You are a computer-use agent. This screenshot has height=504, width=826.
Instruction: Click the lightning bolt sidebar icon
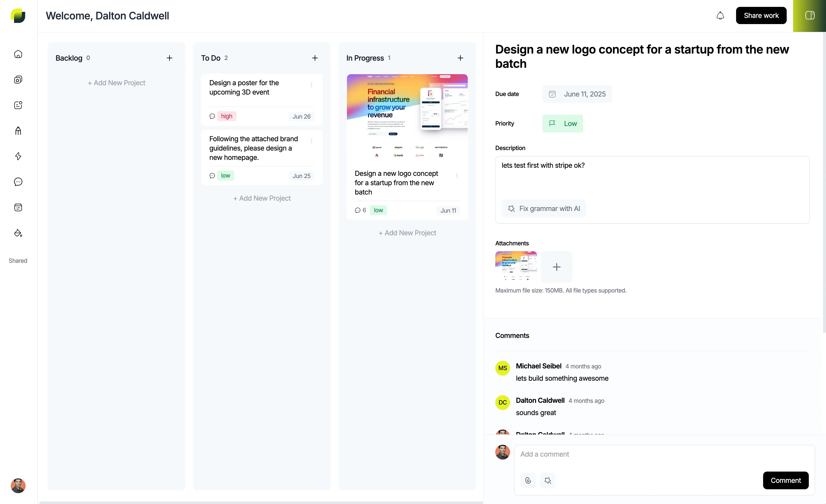pos(18,156)
